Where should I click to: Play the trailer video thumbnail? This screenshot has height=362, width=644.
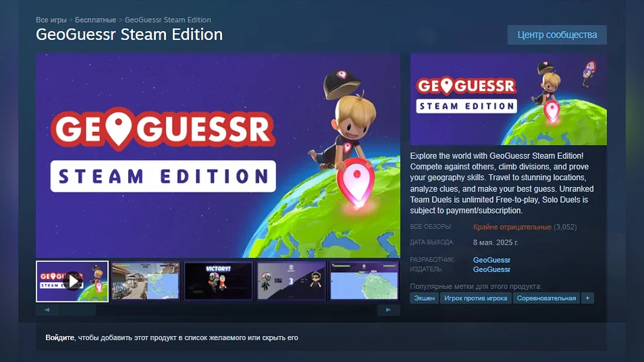(x=72, y=282)
